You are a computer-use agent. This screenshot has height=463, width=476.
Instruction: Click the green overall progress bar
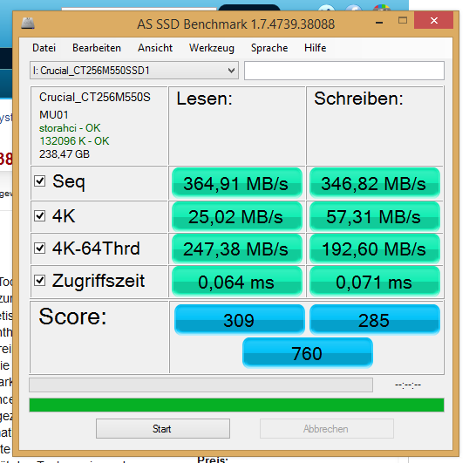tap(236, 405)
